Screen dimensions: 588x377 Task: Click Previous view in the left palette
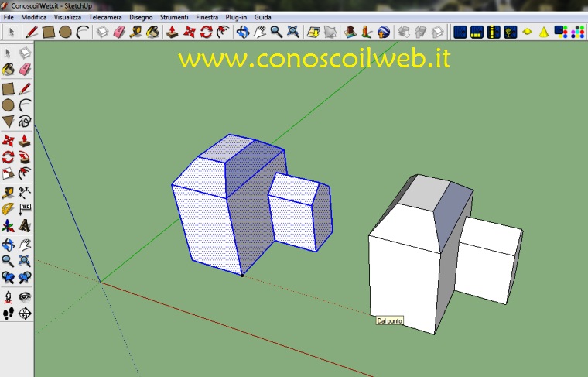pos(8,278)
